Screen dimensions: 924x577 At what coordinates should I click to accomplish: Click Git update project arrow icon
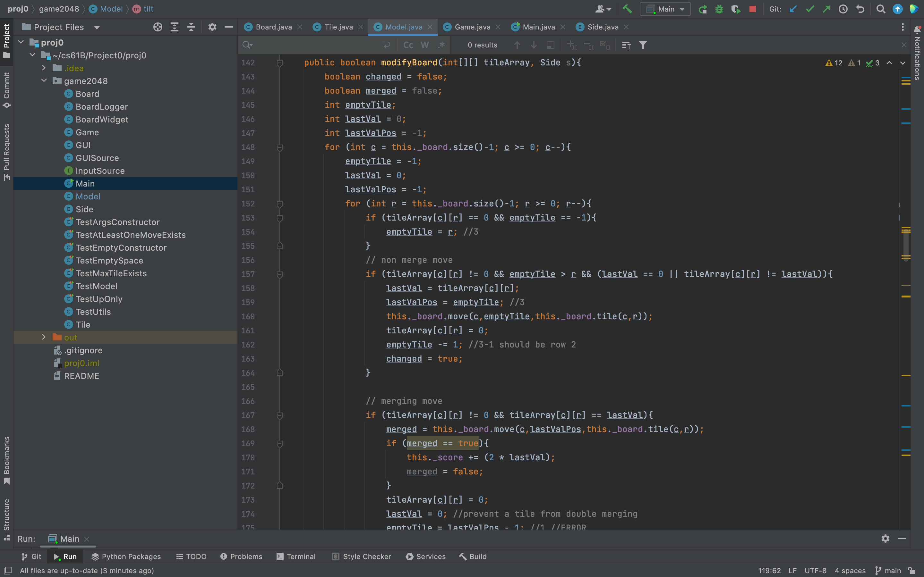pyautogui.click(x=793, y=9)
